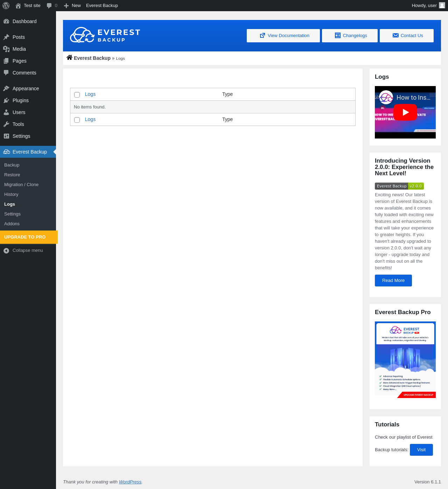Click the external link icon for documentation
Image resolution: width=448 pixels, height=489 pixels.
[x=262, y=35]
